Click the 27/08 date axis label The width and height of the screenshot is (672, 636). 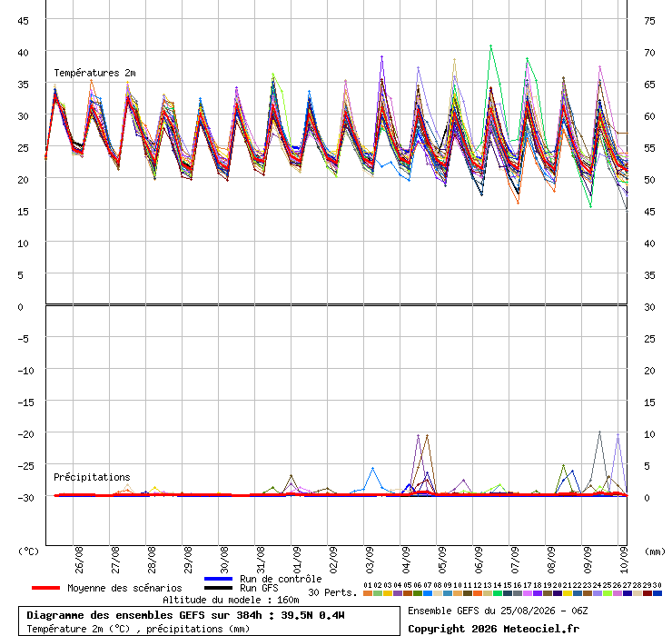tap(115, 560)
